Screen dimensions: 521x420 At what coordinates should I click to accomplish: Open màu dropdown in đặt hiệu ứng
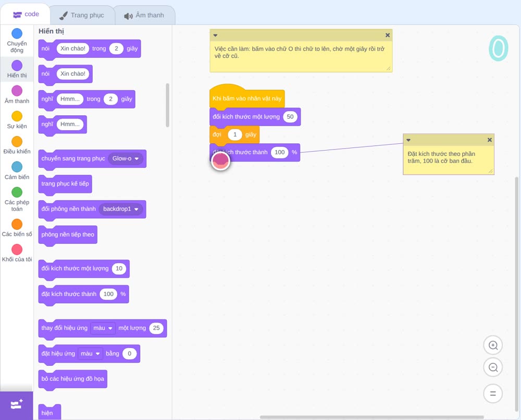[x=90, y=353]
